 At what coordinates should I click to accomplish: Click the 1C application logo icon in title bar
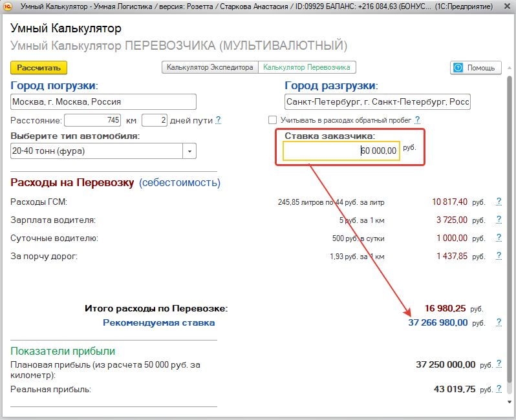[x=8, y=6]
